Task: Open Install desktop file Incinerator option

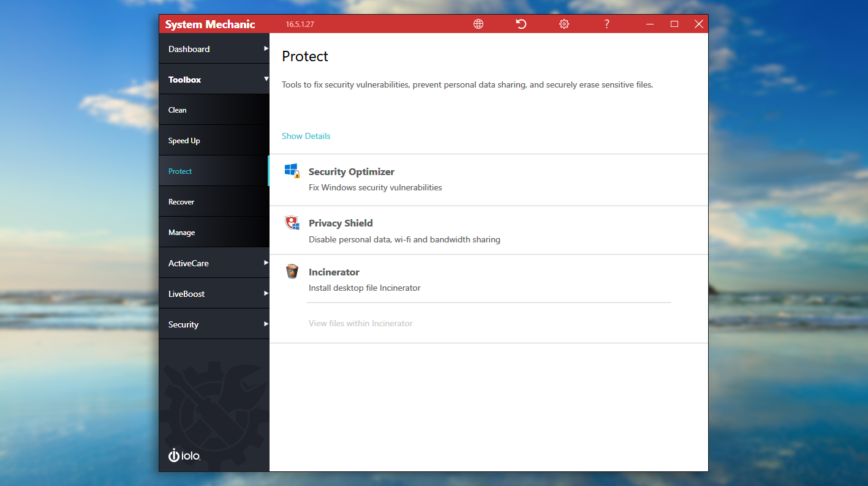Action: point(364,288)
